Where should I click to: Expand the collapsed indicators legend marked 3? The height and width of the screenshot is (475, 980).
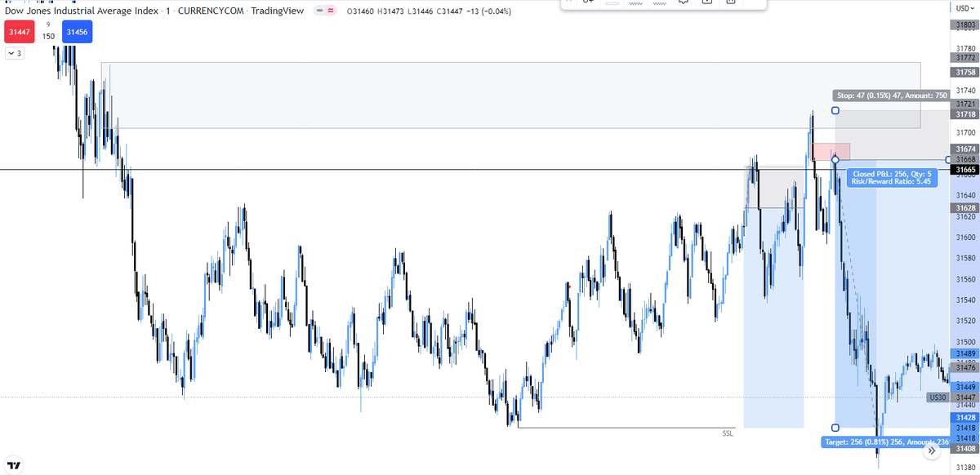pyautogui.click(x=15, y=53)
